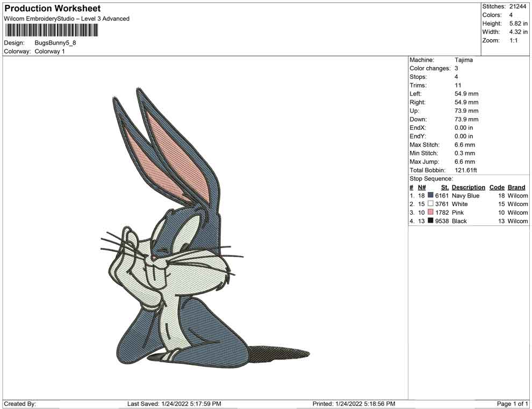Click the Pink thread color swatch
This screenshot has width=532, height=409.
click(x=430, y=212)
